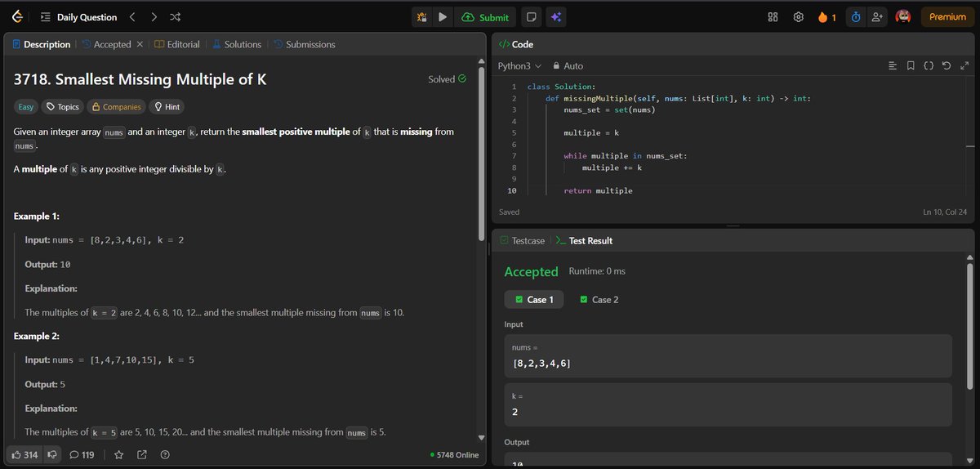Image resolution: width=980 pixels, height=469 pixels.
Task: Click the Premium button
Action: 947,17
